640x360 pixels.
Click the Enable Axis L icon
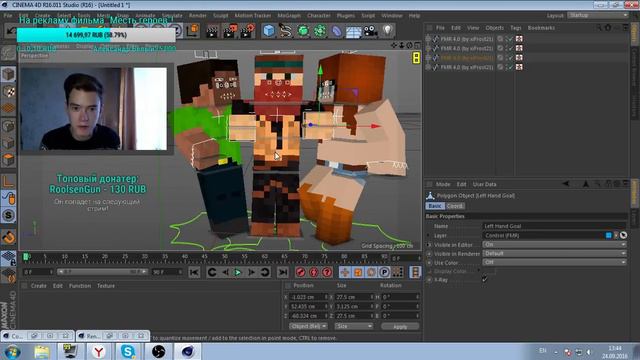click(8, 181)
